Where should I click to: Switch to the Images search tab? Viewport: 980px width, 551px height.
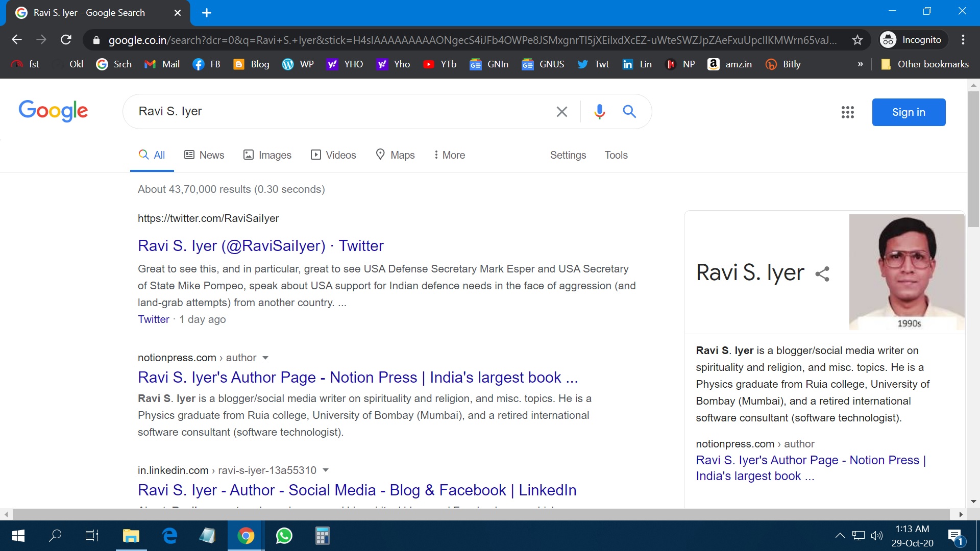[267, 155]
